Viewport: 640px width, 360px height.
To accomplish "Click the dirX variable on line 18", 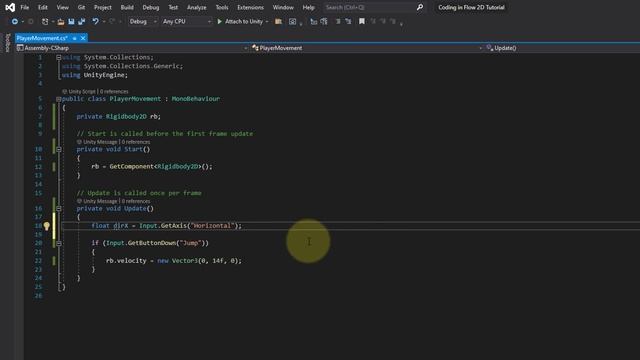I will [x=121, y=226].
